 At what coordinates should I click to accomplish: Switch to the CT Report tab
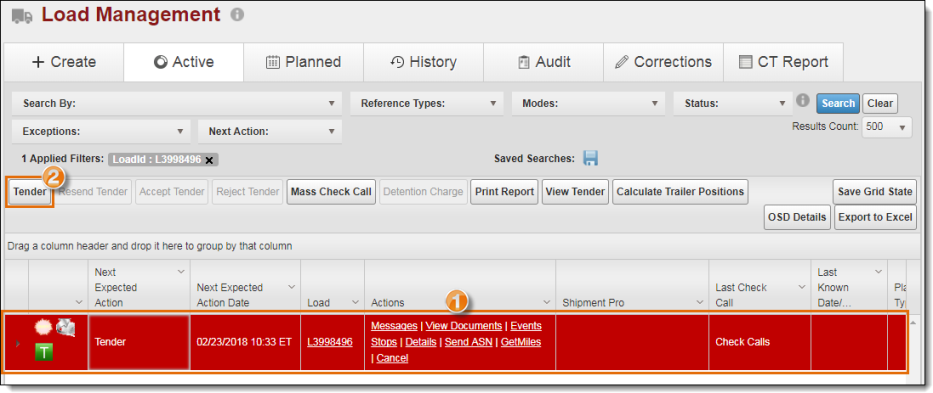point(783,62)
